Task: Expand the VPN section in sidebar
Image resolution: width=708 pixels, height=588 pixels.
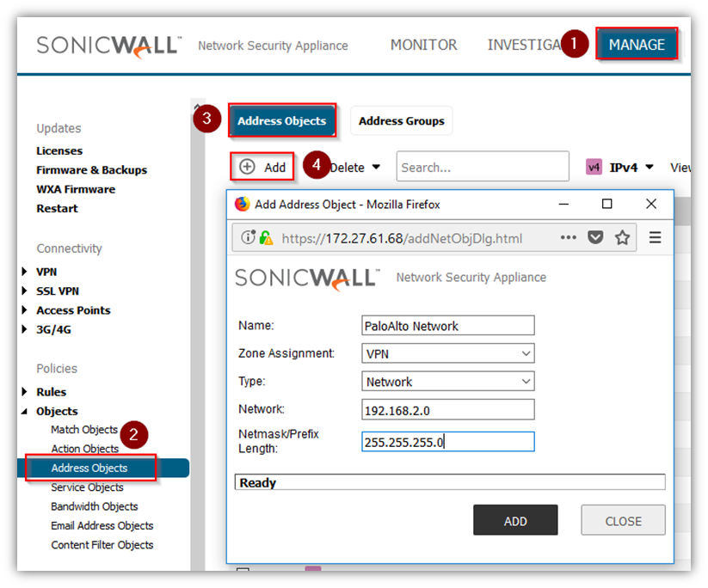Action: pos(25,272)
